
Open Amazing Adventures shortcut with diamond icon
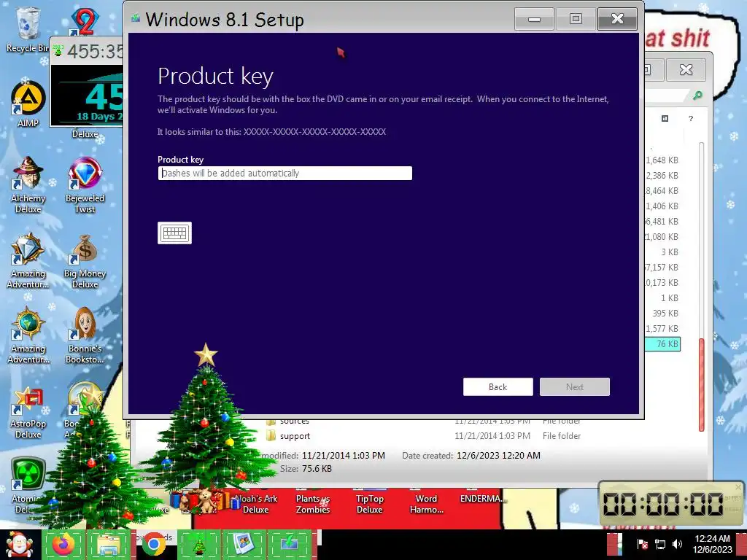(28, 260)
